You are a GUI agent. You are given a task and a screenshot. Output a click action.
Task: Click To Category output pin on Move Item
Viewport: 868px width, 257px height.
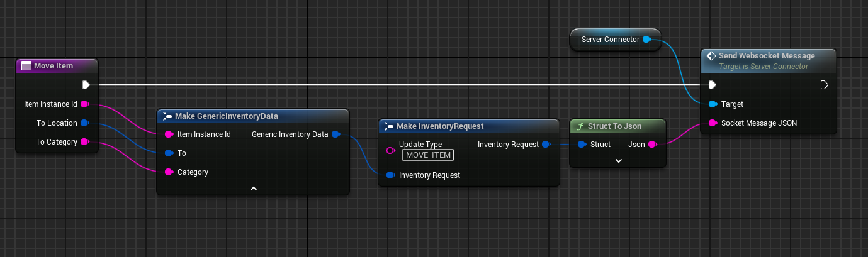tap(85, 141)
